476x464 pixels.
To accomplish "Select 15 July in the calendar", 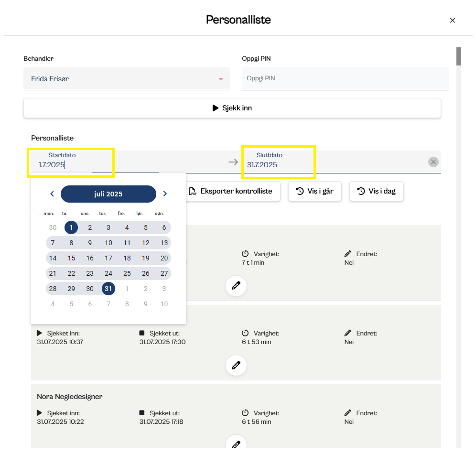I will pyautogui.click(x=71, y=258).
